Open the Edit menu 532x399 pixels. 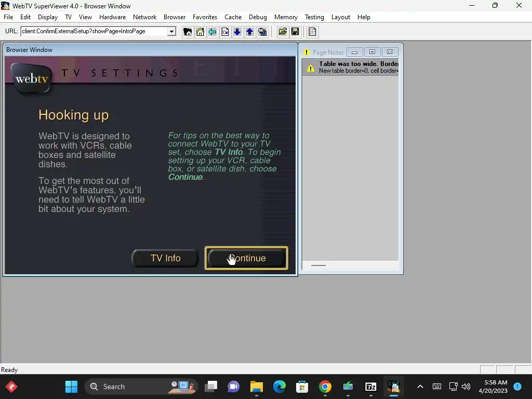(x=25, y=17)
